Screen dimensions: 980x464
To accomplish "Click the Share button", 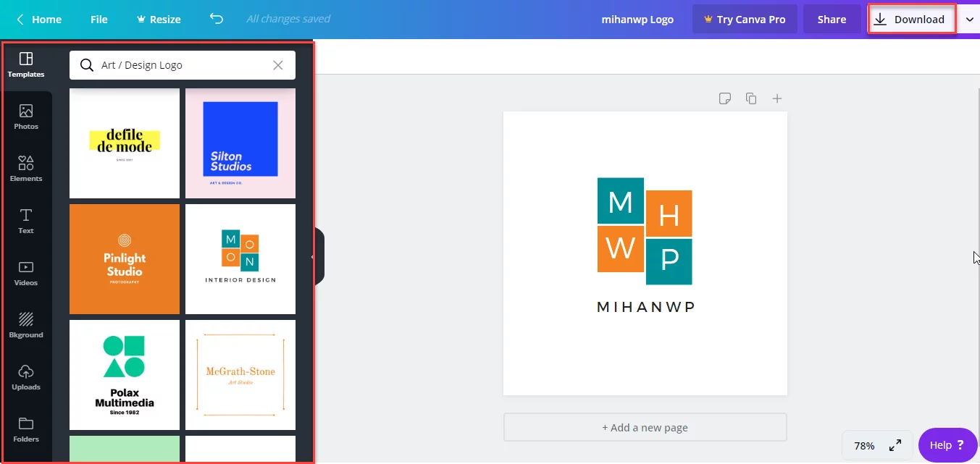I will 831,19.
